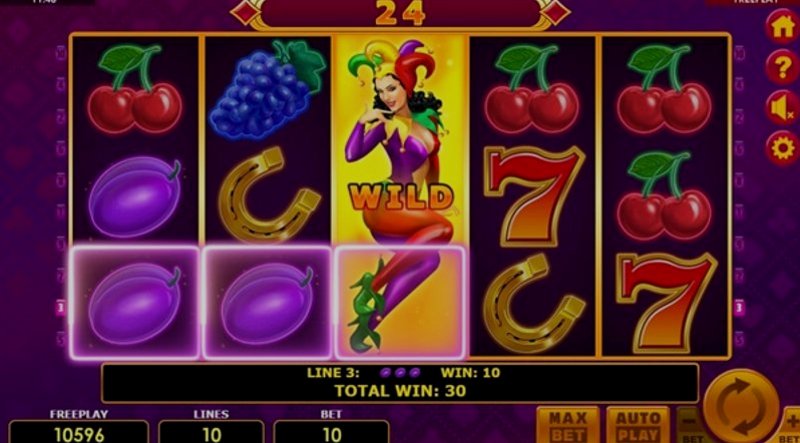The width and height of the screenshot is (800, 443).
Task: Click the FREEPLAY balance 10596
Action: point(79,433)
